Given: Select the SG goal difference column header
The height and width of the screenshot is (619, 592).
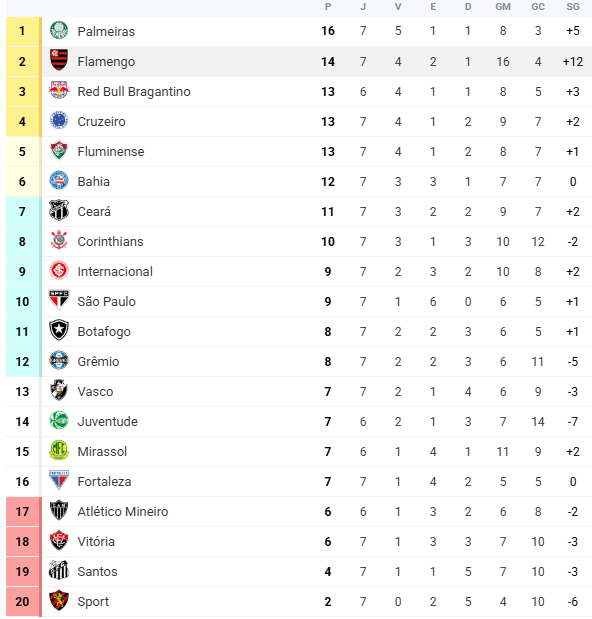Looking at the screenshot, I should 573,7.
